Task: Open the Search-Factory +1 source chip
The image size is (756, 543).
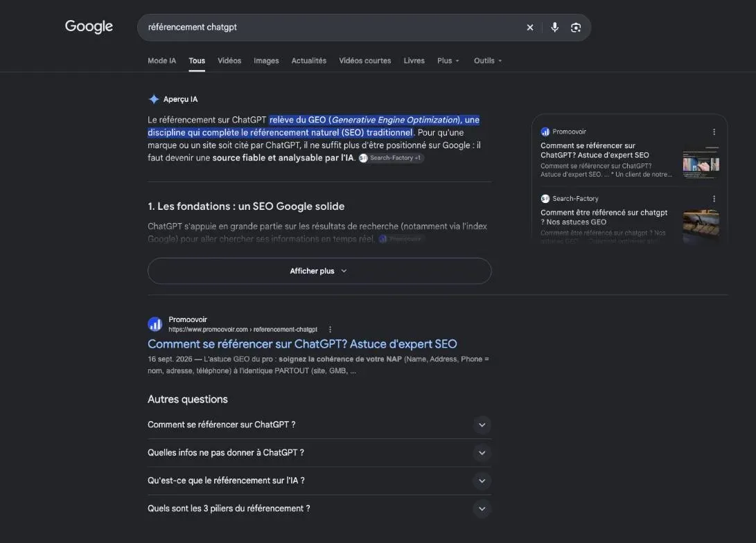Action: pos(391,158)
